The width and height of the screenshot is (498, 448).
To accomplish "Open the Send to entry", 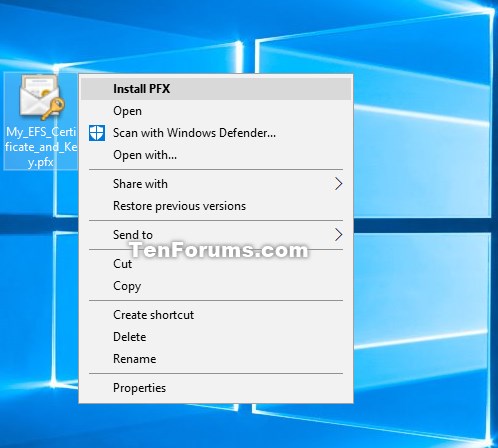I will click(216, 235).
